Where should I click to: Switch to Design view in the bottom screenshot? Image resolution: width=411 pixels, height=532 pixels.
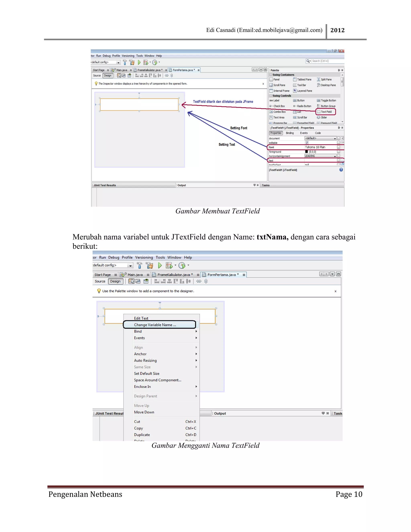(x=115, y=281)
